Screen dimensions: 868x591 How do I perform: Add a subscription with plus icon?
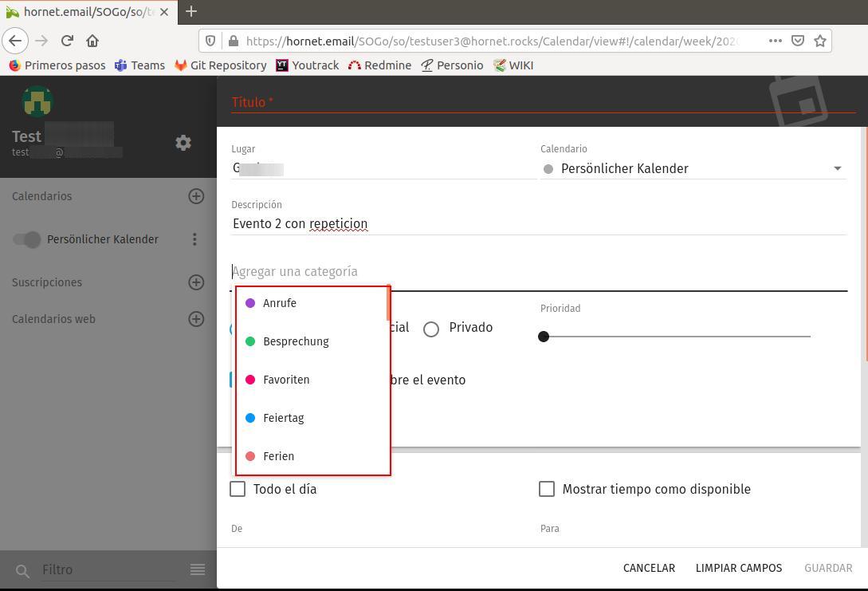coord(196,282)
